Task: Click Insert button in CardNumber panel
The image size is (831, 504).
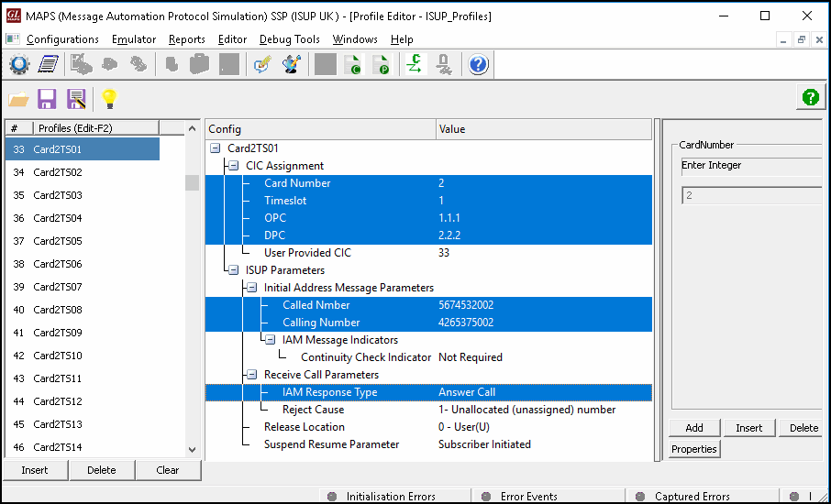Action: coord(749,428)
